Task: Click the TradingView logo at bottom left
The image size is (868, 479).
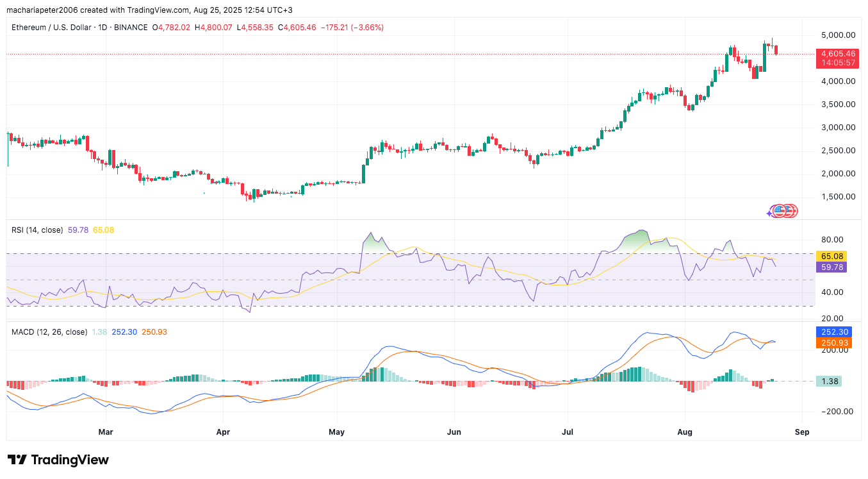Action: (x=58, y=460)
